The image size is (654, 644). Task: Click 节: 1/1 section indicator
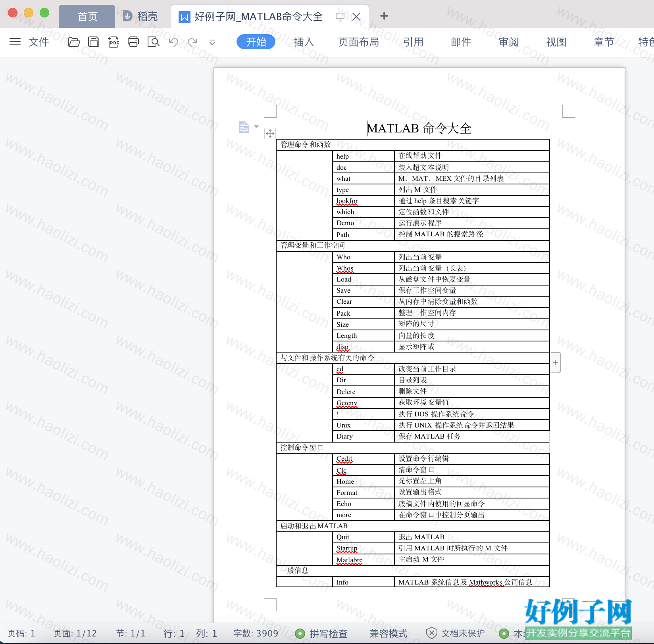pyautogui.click(x=131, y=633)
